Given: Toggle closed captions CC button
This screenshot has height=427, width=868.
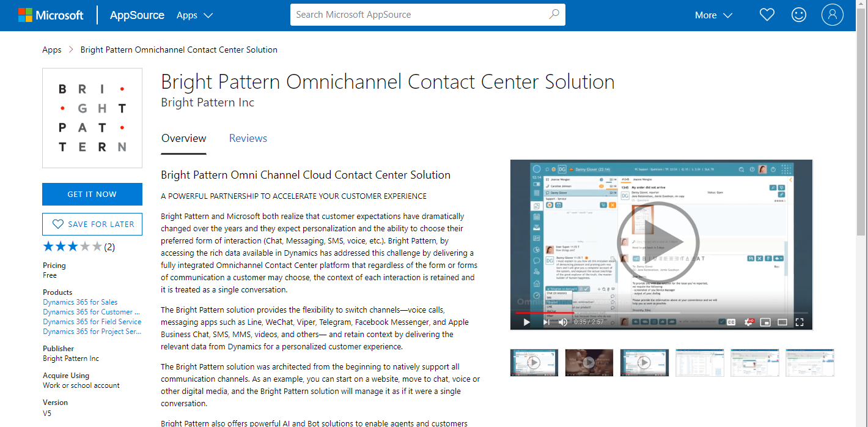Looking at the screenshot, I should (x=731, y=322).
